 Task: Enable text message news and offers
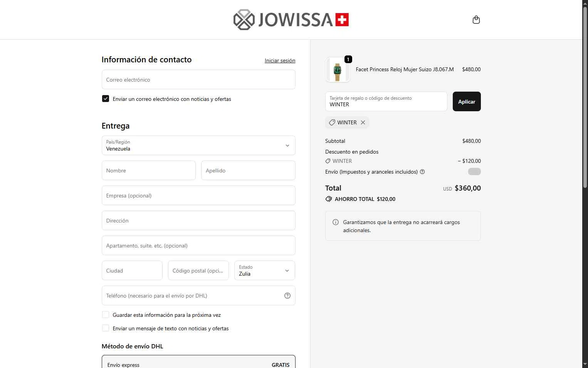pyautogui.click(x=106, y=328)
